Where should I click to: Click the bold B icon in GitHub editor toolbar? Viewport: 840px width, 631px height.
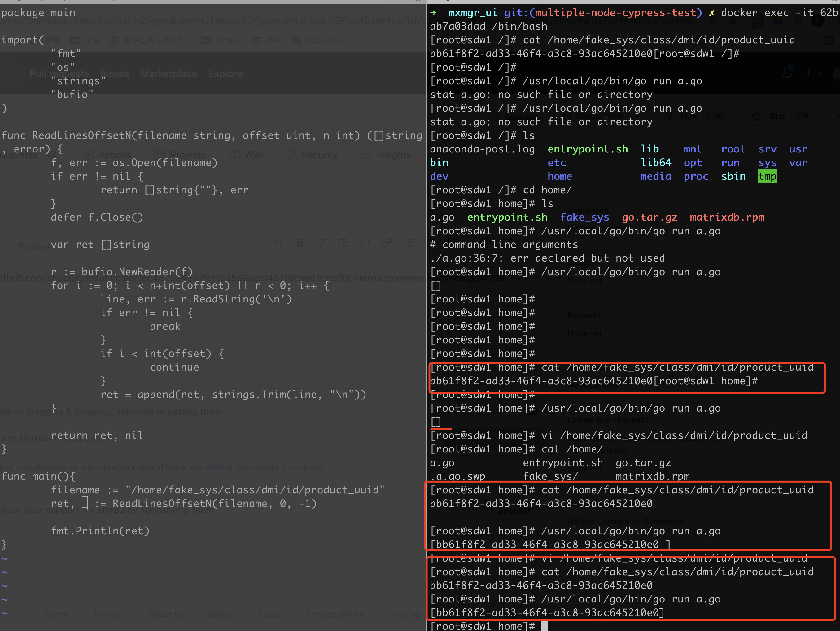pos(300,243)
